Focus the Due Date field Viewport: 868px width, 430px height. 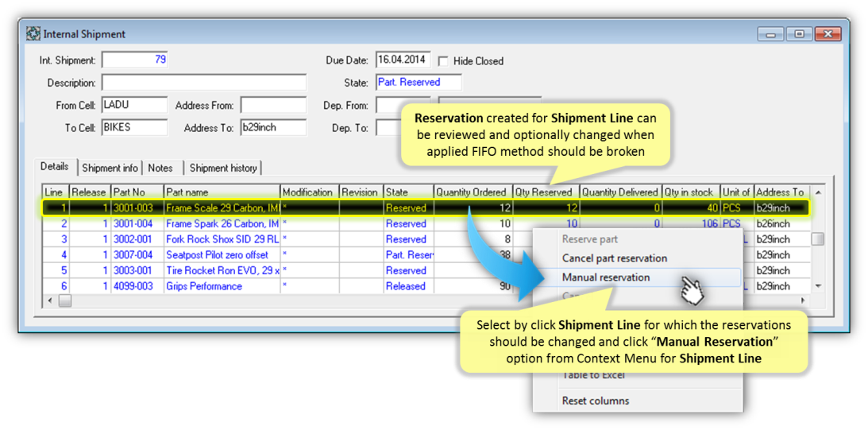403,60
